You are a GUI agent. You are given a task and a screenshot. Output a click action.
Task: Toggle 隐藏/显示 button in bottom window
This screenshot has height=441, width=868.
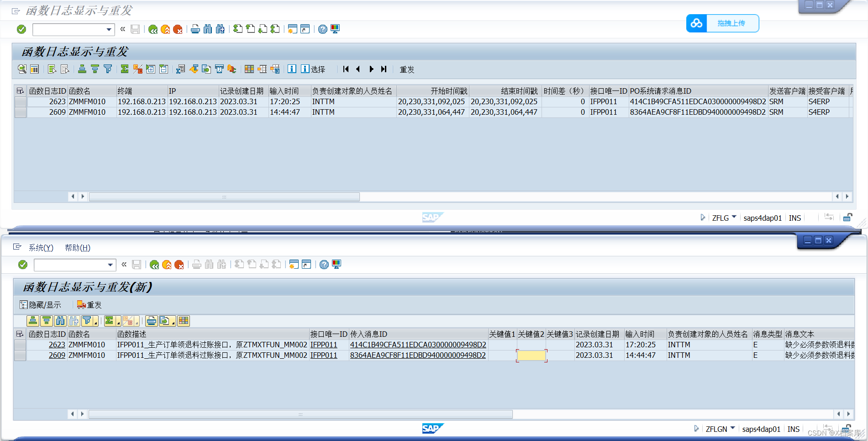[40, 305]
